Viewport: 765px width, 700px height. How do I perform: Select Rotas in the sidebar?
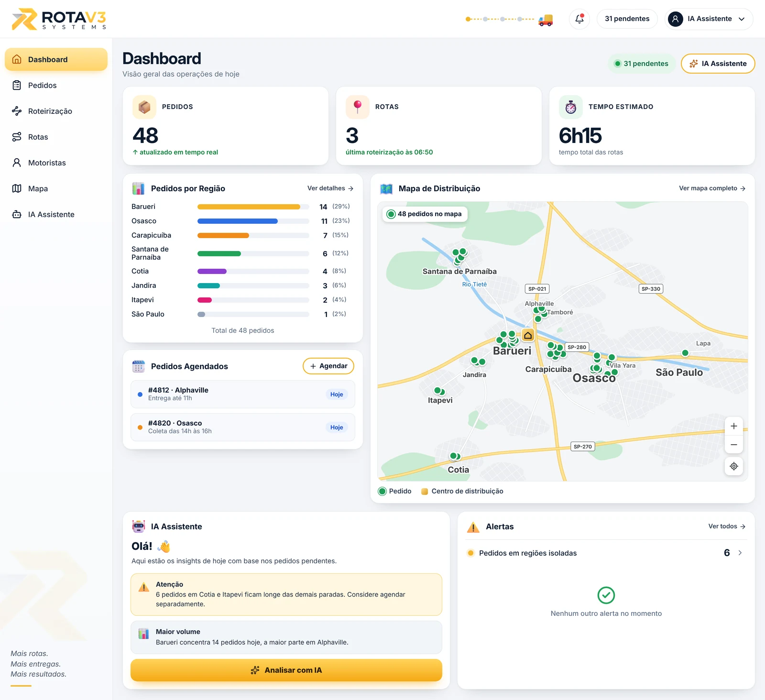pyautogui.click(x=56, y=137)
